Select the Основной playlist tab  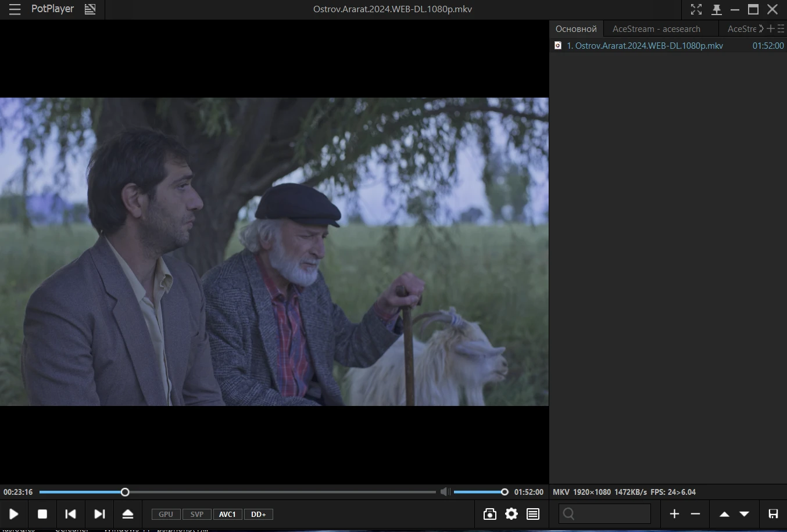tap(576, 29)
